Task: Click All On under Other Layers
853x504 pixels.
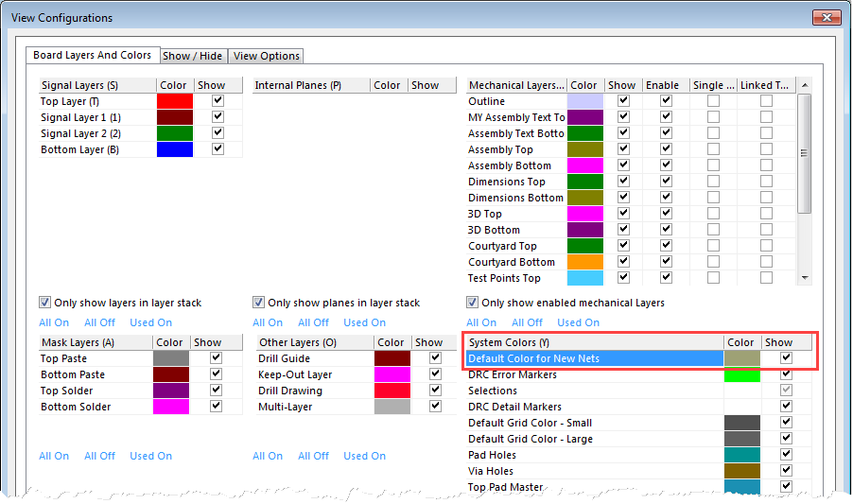Action: point(268,456)
